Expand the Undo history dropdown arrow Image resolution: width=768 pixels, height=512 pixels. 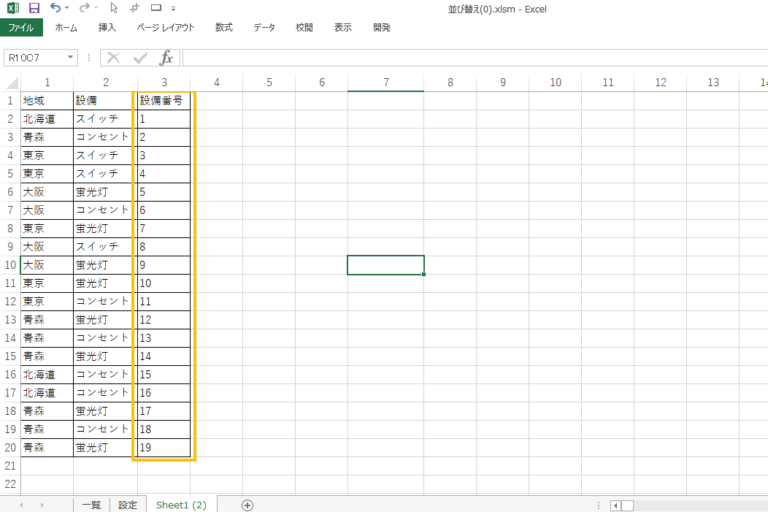click(x=68, y=8)
